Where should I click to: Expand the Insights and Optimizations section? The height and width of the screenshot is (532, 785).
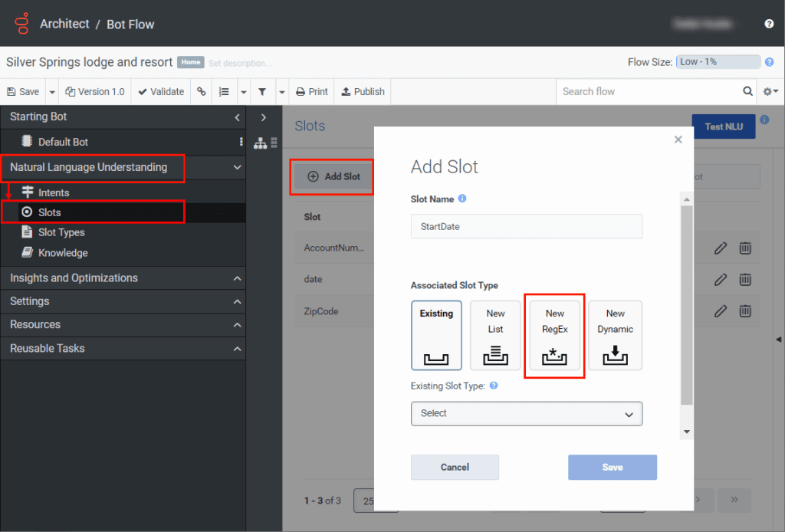pos(237,278)
